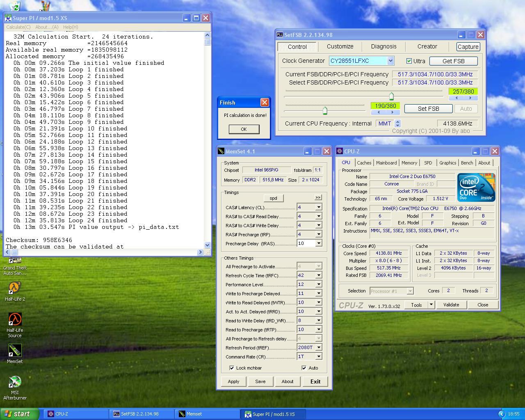This screenshot has height=420, width=525.
Task: Switch to Diagnosis tab in SetFSB
Action: pos(383,46)
